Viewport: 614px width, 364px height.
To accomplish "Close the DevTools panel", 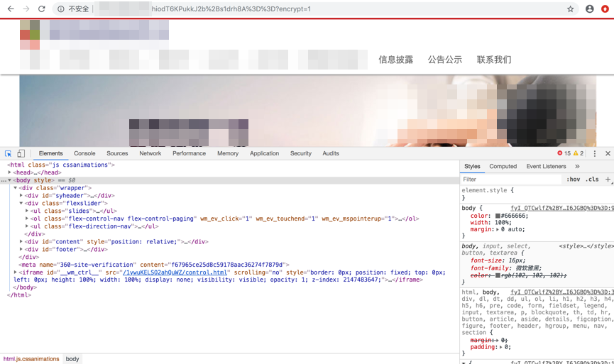I will click(x=608, y=153).
